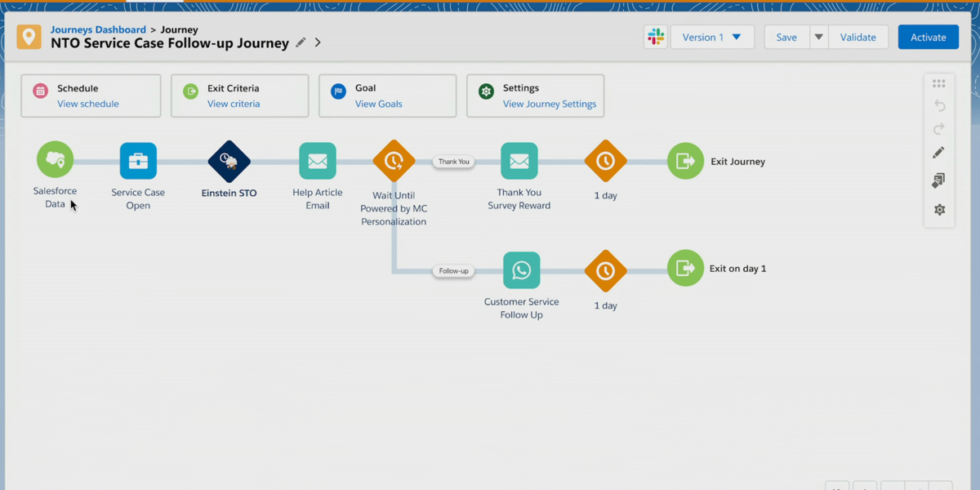Image resolution: width=980 pixels, height=490 pixels.
Task: Expand the chevron next to journey title
Action: (x=318, y=42)
